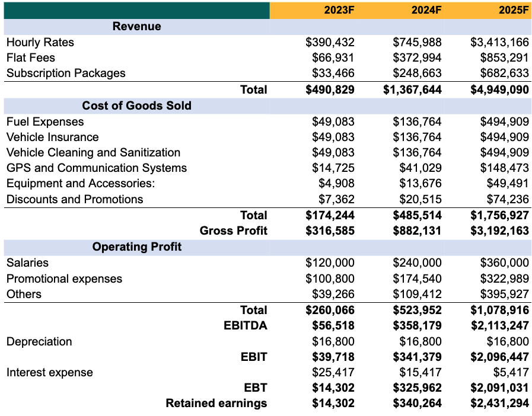The width and height of the screenshot is (532, 416).
Task: Select the EBITDA label
Action: click(x=246, y=326)
